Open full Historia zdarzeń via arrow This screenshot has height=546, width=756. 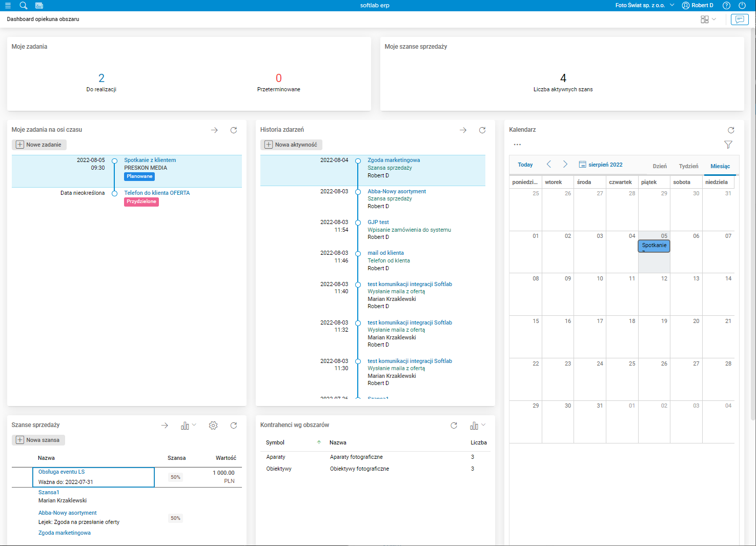point(463,130)
